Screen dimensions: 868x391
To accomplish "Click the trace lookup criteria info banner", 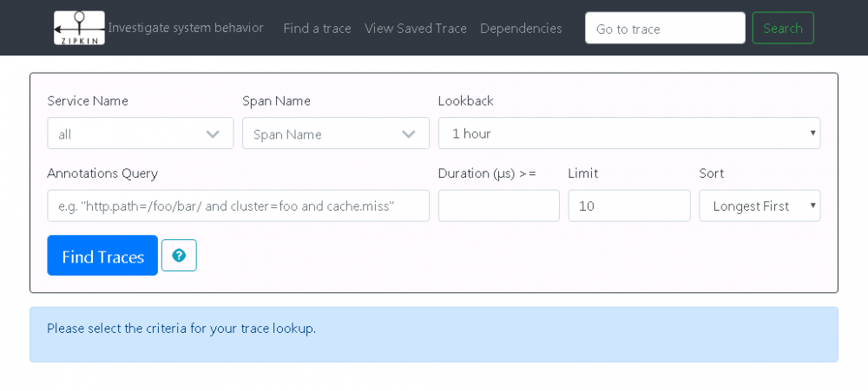I will point(434,334).
